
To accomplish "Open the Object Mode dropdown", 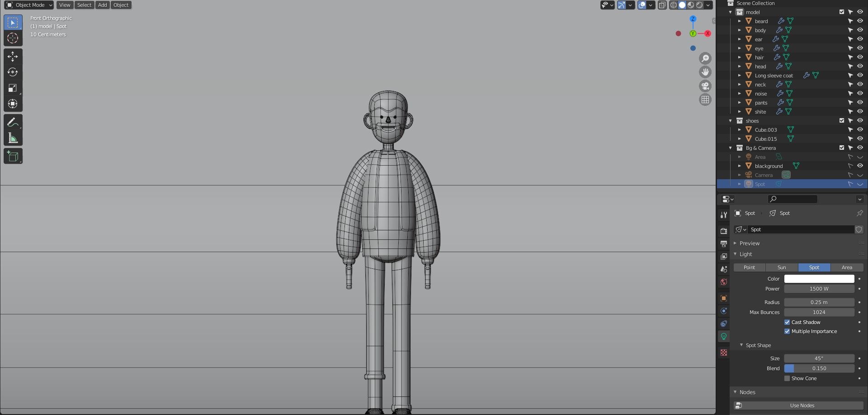I will [x=29, y=5].
